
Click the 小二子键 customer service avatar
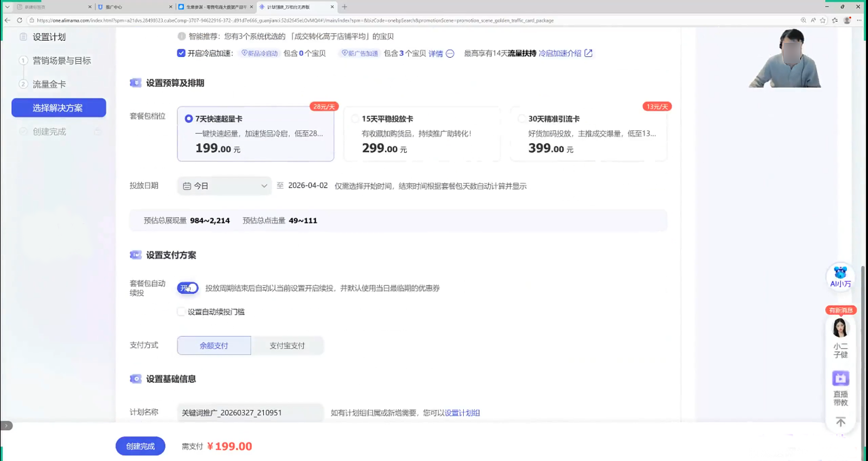point(840,329)
